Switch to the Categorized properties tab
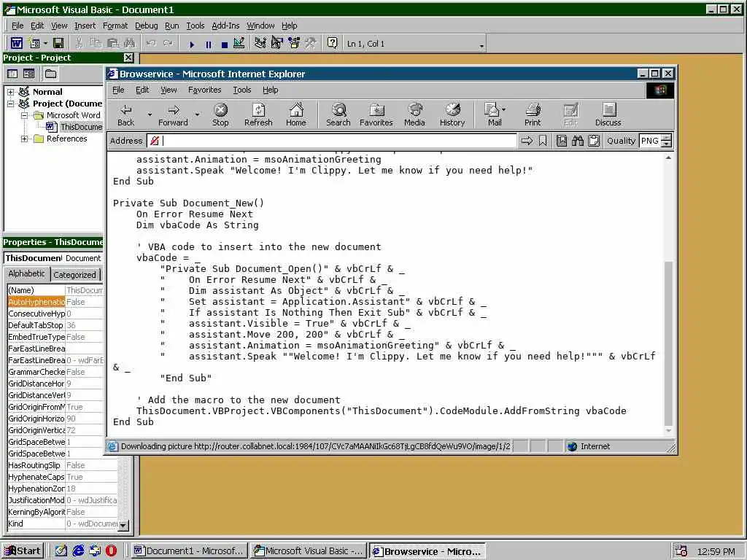This screenshot has width=747, height=560. pos(75,275)
